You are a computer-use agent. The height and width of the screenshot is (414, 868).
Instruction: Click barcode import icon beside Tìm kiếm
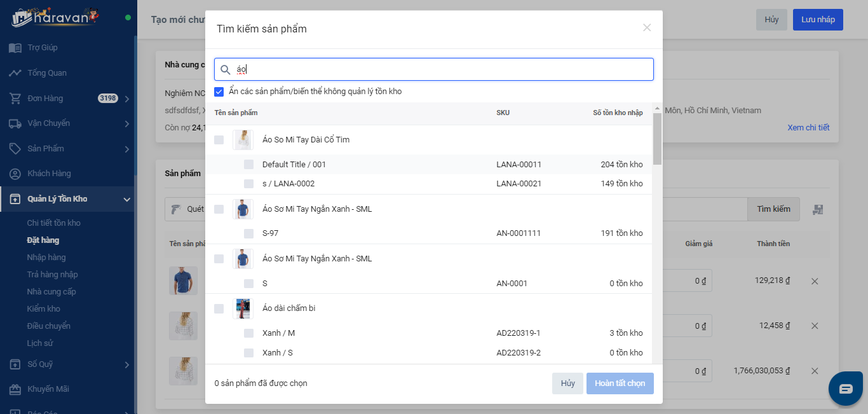(x=818, y=209)
